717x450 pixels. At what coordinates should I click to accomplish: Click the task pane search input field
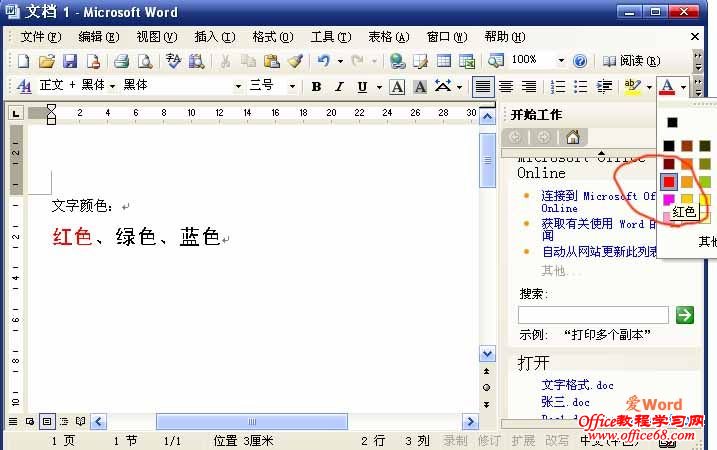coord(593,315)
